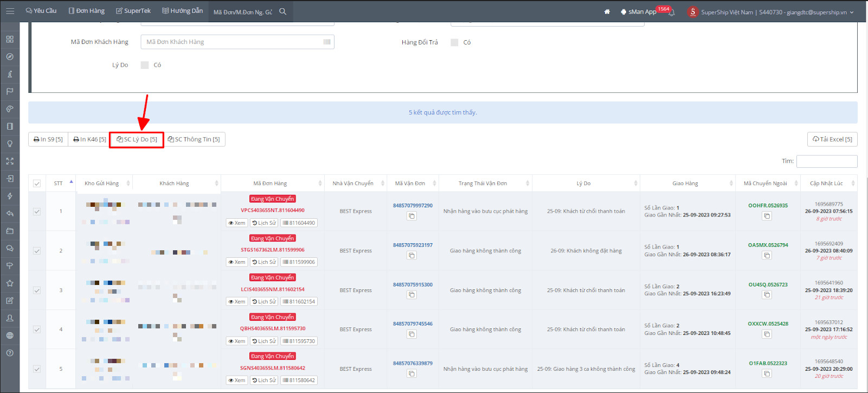This screenshot has height=393, width=868.
Task: Copy waybill code 84857075923197 with the copy icon
Action: 412,255
